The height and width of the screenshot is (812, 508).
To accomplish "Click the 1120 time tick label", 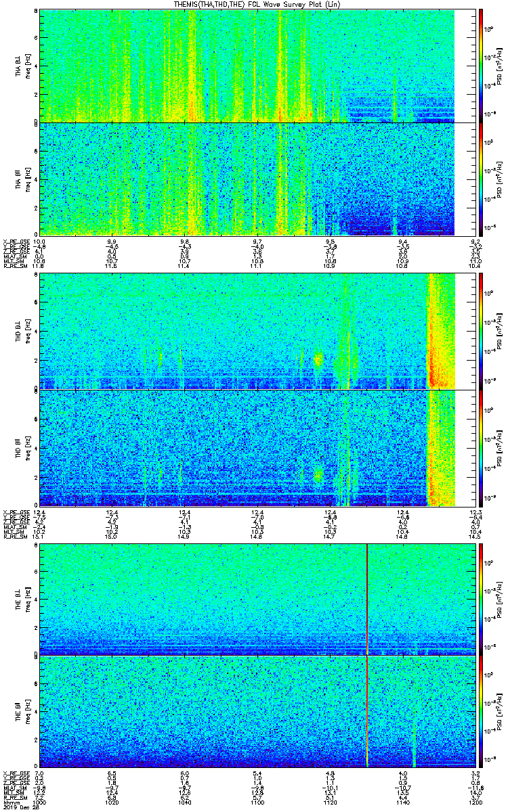I will pos(329,802).
